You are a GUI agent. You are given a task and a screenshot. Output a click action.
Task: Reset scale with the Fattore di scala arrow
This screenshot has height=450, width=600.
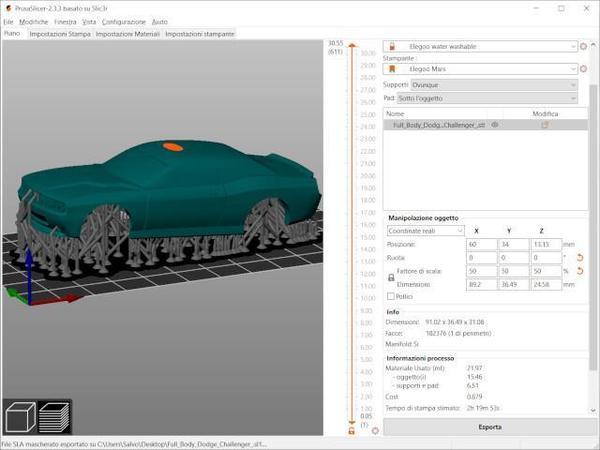[578, 271]
